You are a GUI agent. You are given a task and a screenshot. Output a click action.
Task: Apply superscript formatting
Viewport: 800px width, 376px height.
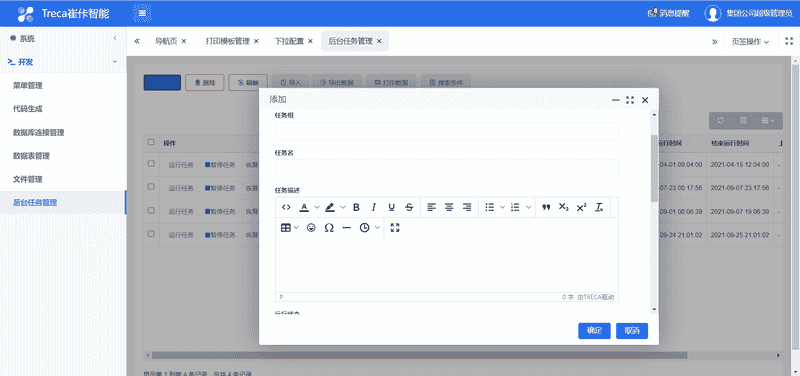click(x=581, y=207)
